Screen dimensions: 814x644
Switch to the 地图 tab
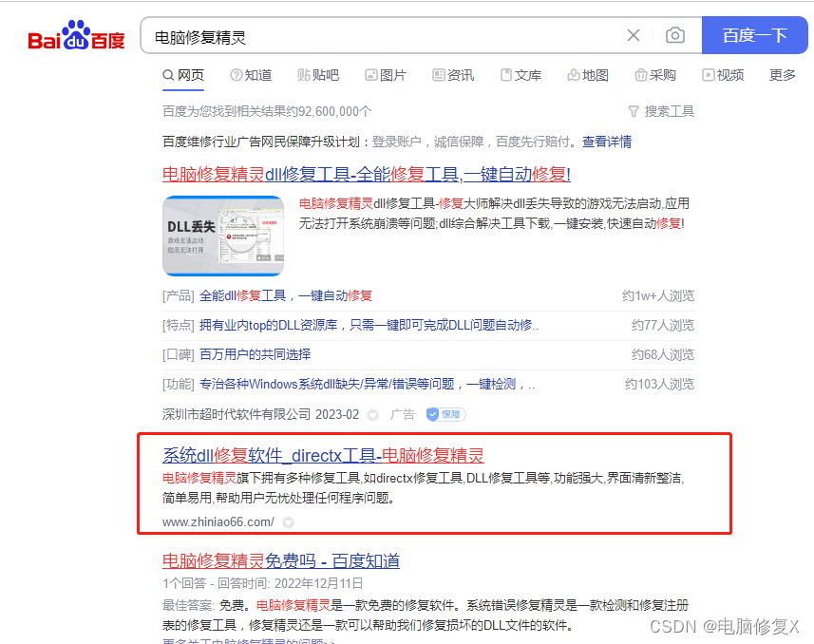click(x=588, y=75)
